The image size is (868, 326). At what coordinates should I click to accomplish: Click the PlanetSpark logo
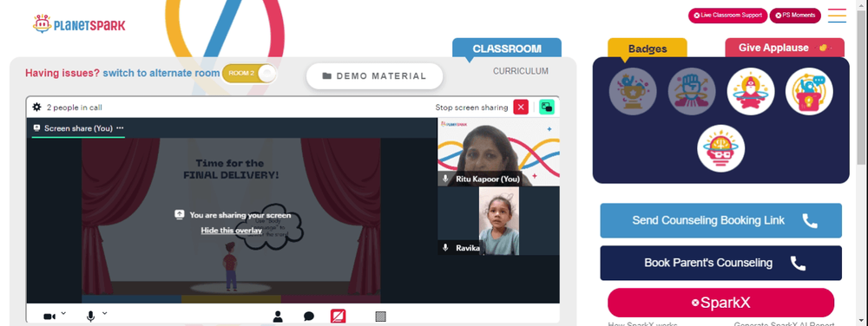[x=79, y=24]
